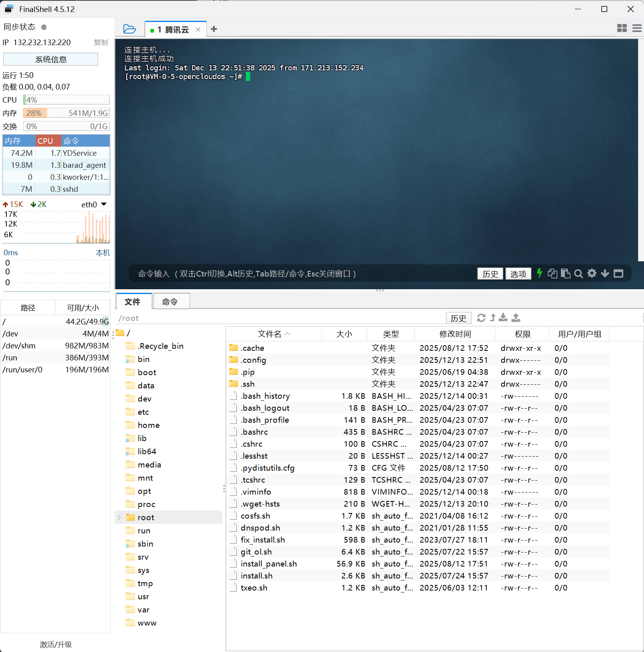Click the paste icon in terminal toolbar
This screenshot has height=652, width=644.
tap(565, 274)
